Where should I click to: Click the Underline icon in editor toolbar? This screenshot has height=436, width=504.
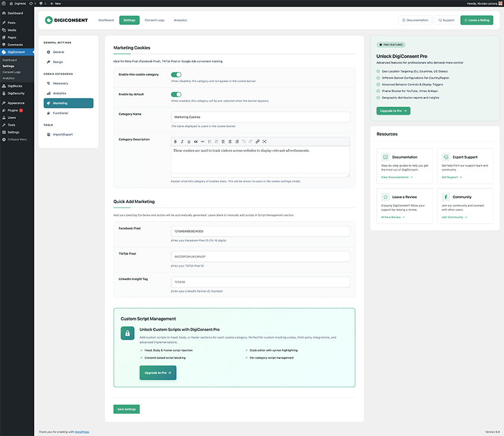(189, 142)
